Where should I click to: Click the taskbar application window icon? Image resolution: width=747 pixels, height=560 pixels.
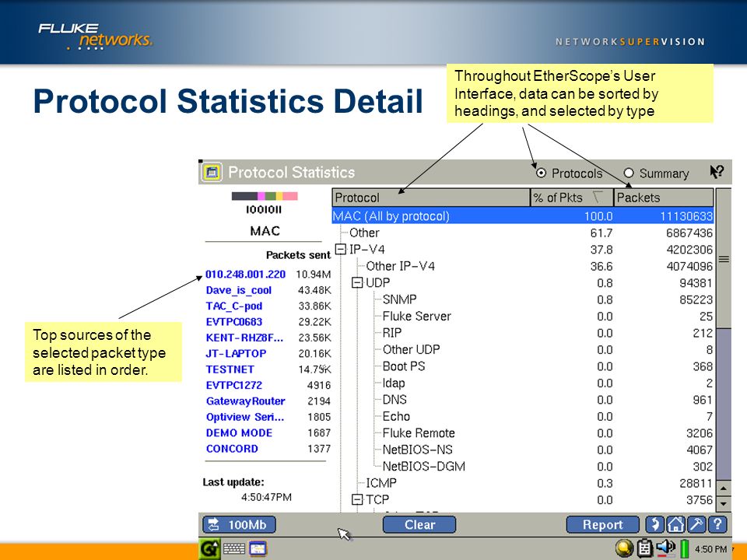pyautogui.click(x=258, y=548)
